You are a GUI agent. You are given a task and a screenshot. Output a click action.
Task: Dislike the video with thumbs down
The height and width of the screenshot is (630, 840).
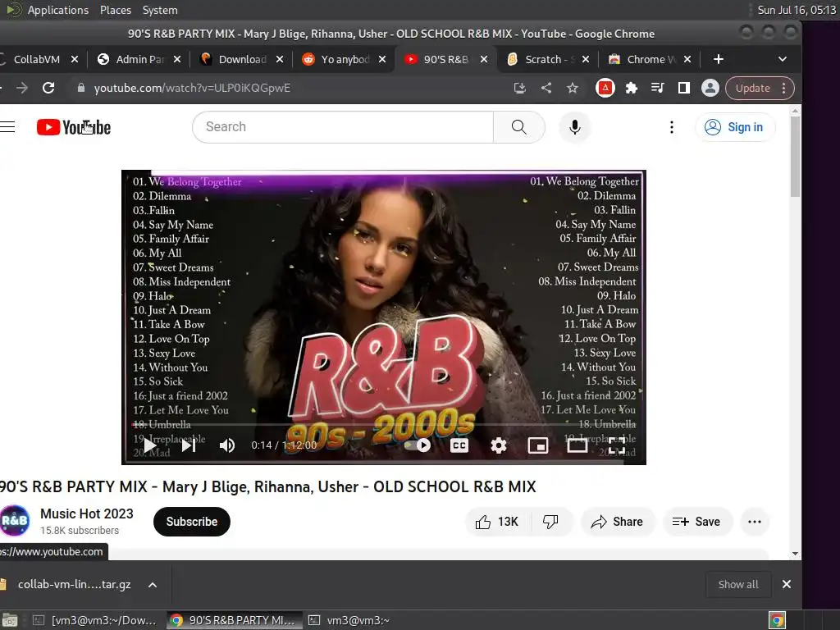[x=550, y=522]
